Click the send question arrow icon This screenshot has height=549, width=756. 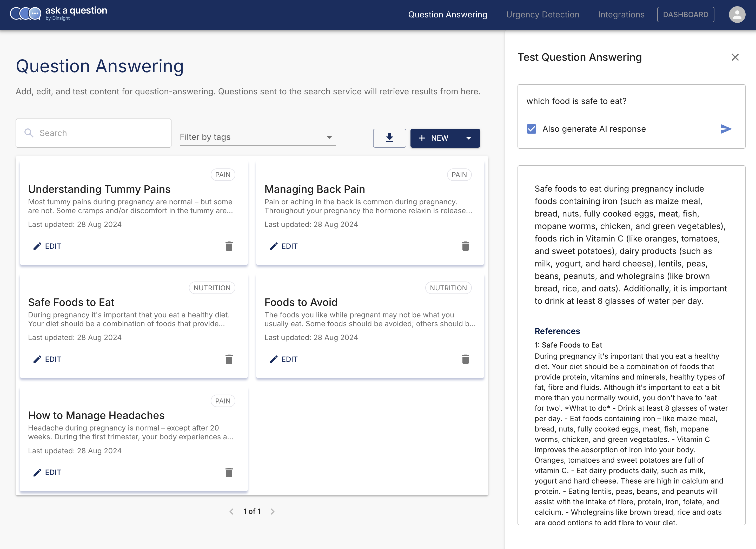coord(726,129)
